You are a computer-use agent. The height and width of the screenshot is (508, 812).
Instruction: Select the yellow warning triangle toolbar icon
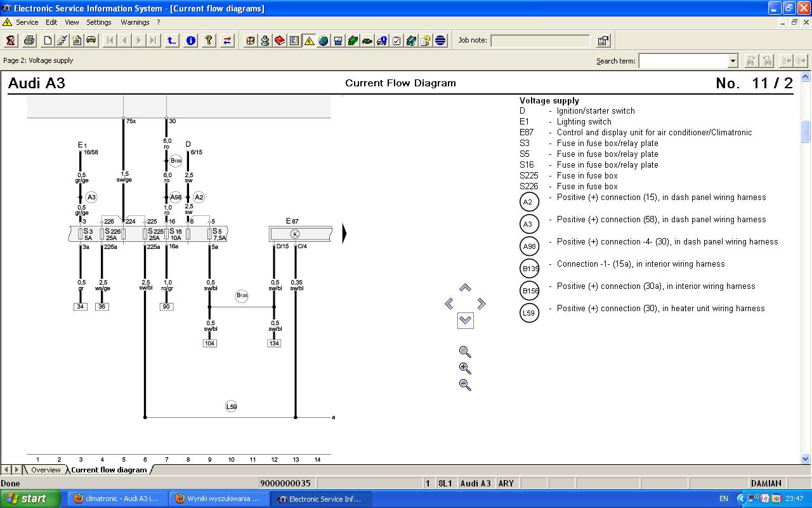tap(309, 41)
